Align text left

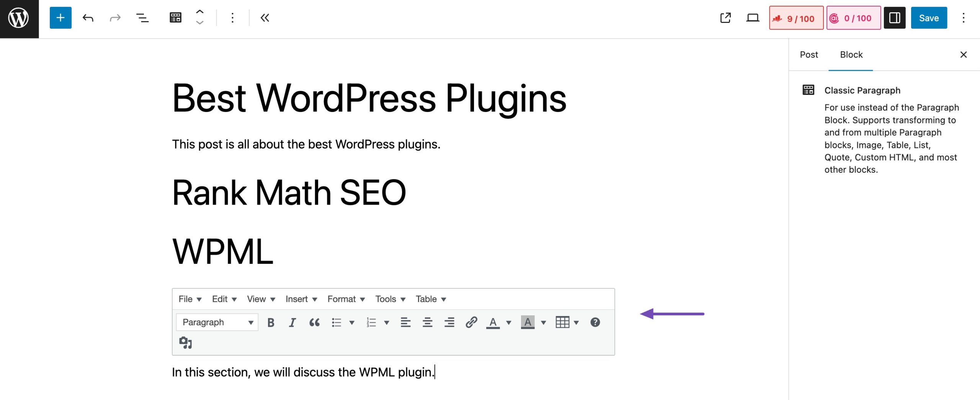pos(405,323)
